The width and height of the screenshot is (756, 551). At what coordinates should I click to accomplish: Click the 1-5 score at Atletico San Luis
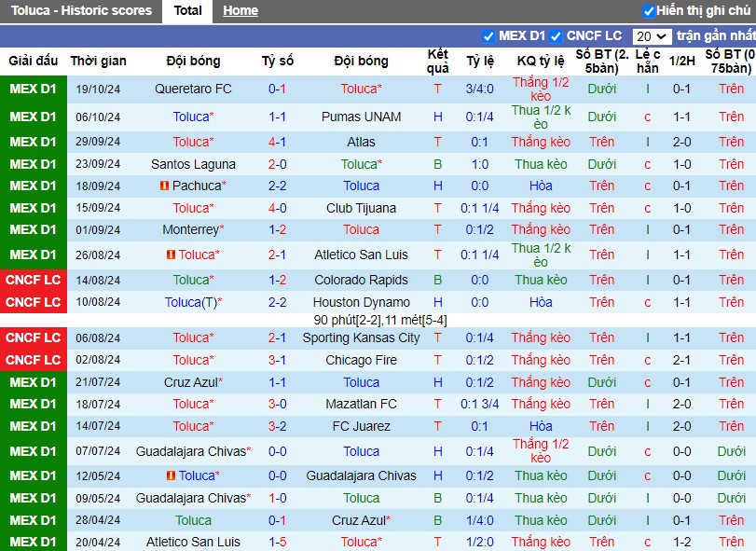(x=277, y=542)
